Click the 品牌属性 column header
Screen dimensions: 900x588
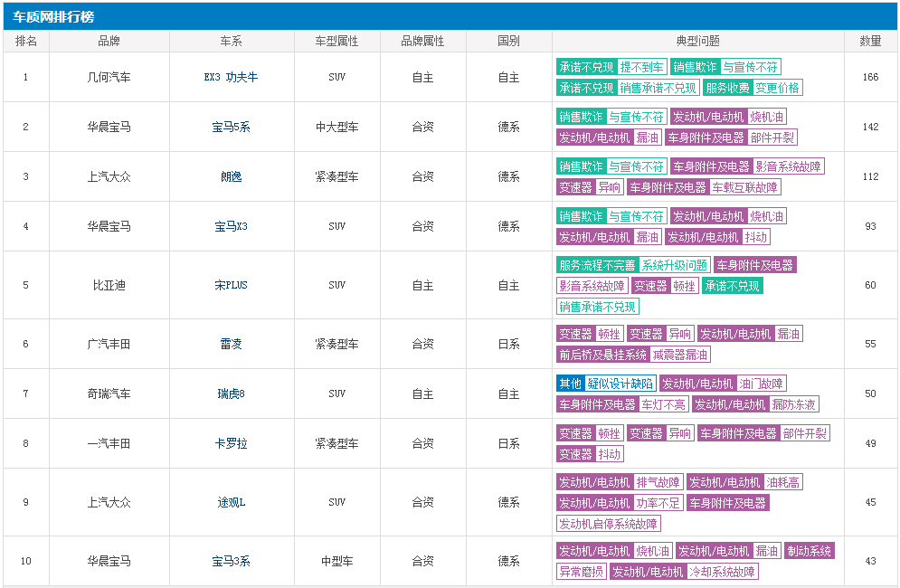click(x=423, y=41)
